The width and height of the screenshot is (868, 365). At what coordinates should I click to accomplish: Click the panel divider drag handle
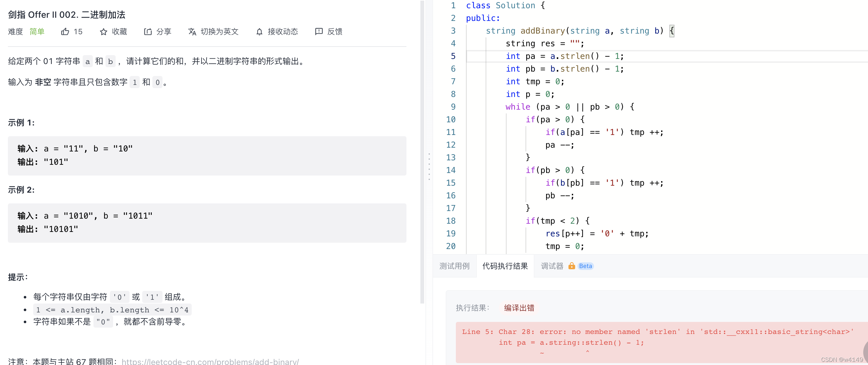point(429,166)
